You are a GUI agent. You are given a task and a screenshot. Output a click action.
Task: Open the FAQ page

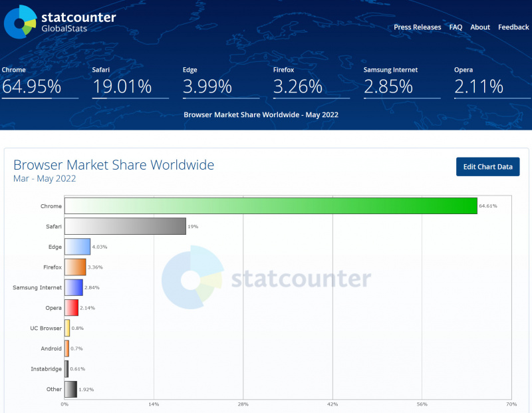456,27
